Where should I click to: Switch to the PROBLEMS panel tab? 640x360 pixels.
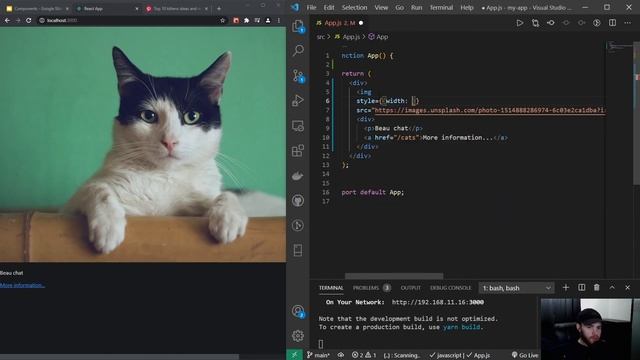(x=371, y=288)
